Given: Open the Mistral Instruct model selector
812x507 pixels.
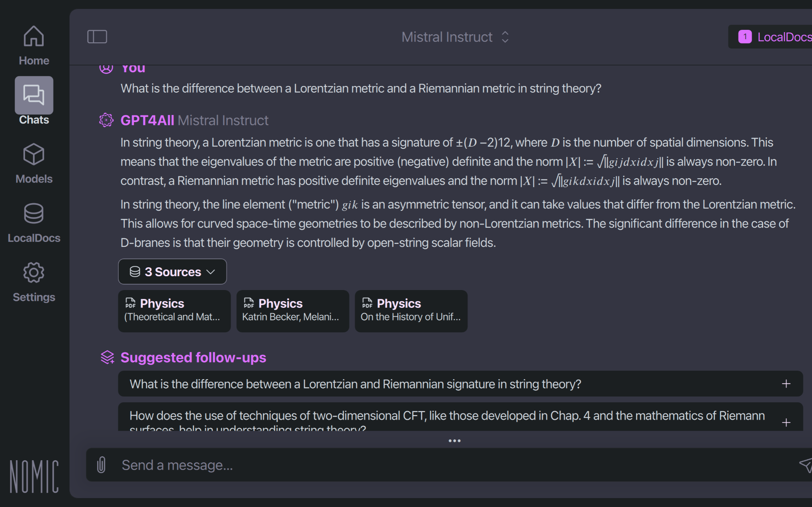Looking at the screenshot, I should (455, 37).
